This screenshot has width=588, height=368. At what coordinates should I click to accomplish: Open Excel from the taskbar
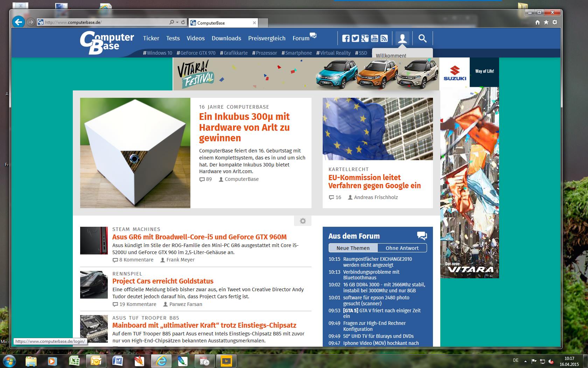point(74,361)
